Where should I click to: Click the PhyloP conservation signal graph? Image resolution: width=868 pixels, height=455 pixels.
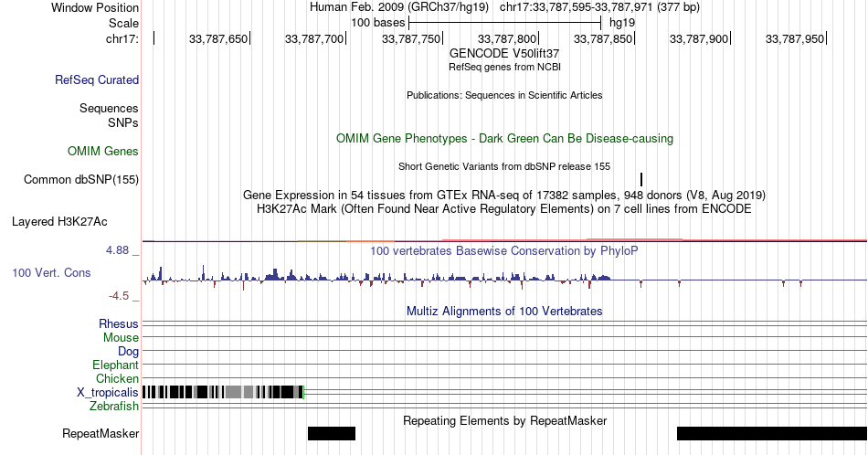pos(504,279)
